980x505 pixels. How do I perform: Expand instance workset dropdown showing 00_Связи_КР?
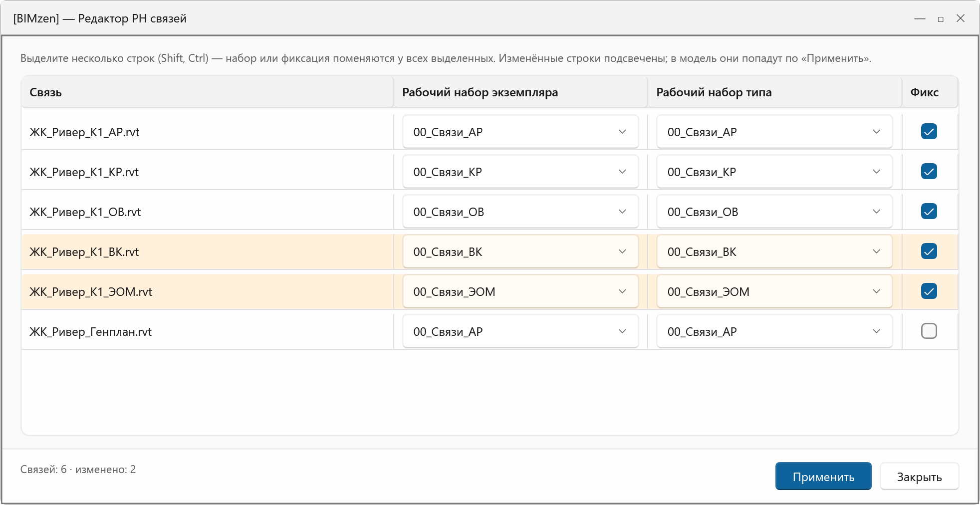[x=520, y=172]
